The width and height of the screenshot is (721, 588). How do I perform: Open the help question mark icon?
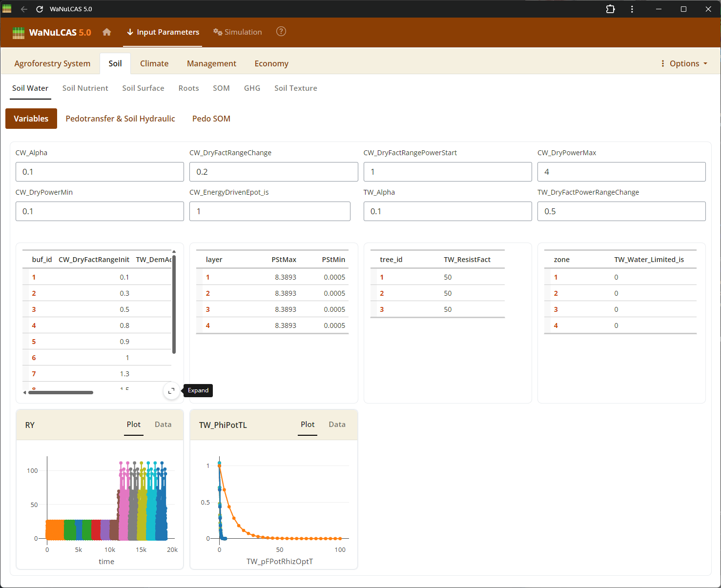pyautogui.click(x=281, y=32)
